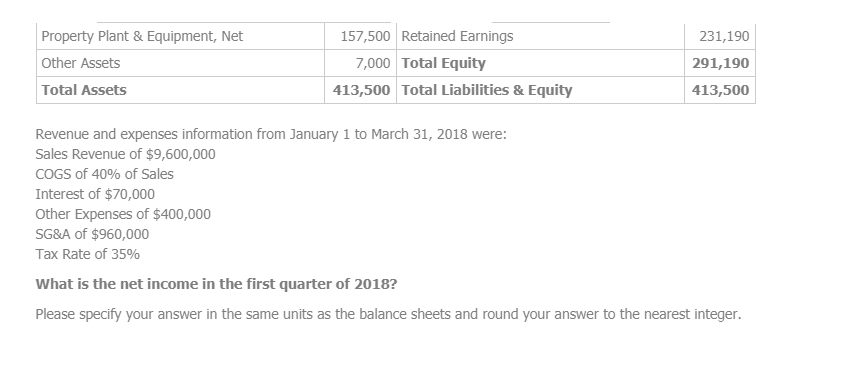Select the 157,500 PP&E amount
The height and width of the screenshot is (375, 849).
tap(365, 36)
